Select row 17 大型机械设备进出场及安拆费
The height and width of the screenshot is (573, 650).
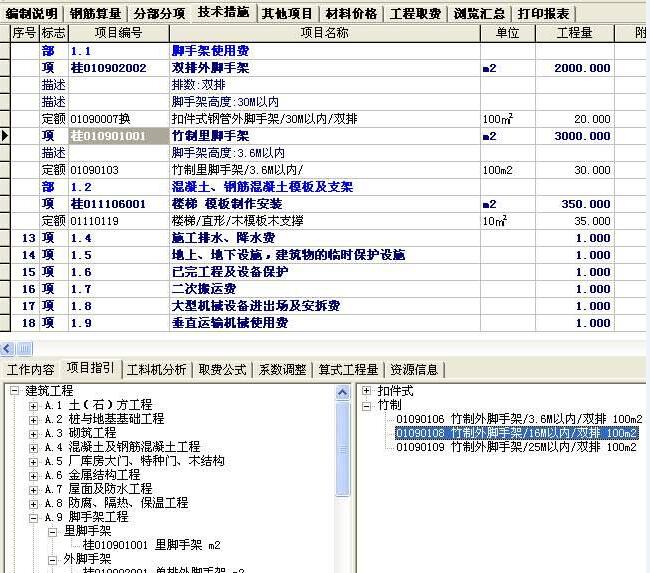(256, 306)
